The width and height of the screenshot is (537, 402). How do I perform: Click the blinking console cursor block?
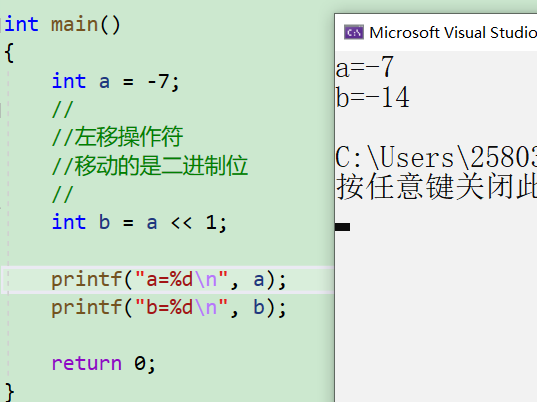coord(342,227)
